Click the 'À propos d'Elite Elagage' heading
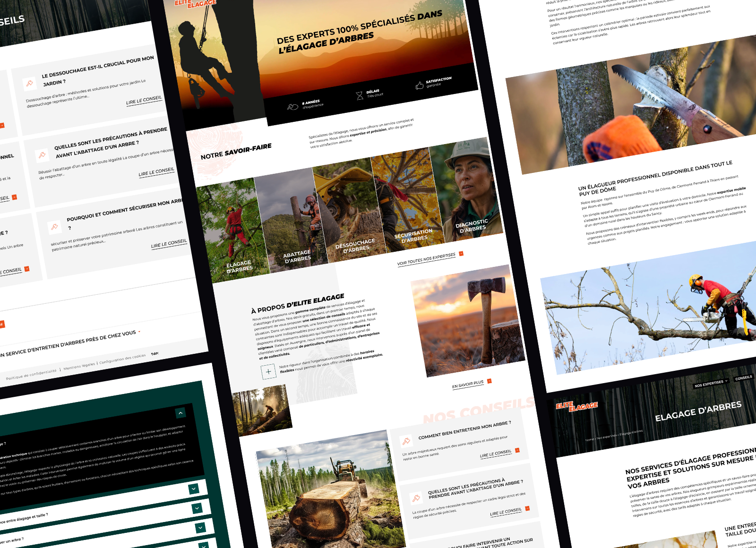 (x=298, y=303)
